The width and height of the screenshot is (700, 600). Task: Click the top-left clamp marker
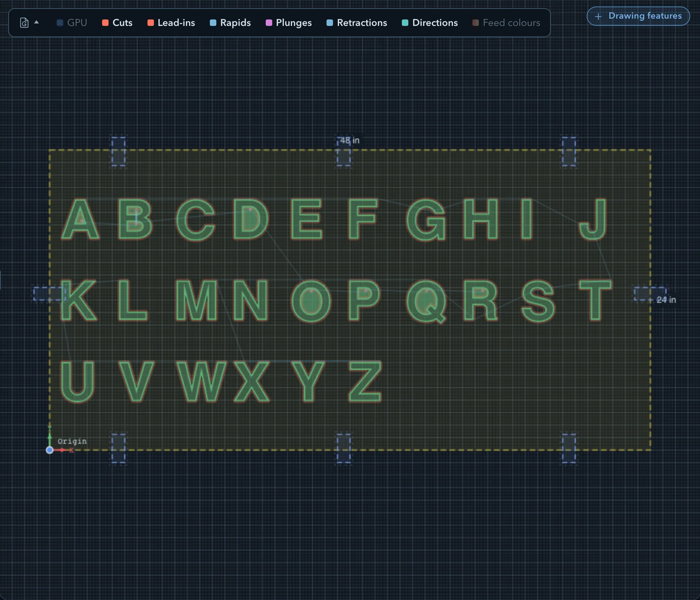pos(118,151)
